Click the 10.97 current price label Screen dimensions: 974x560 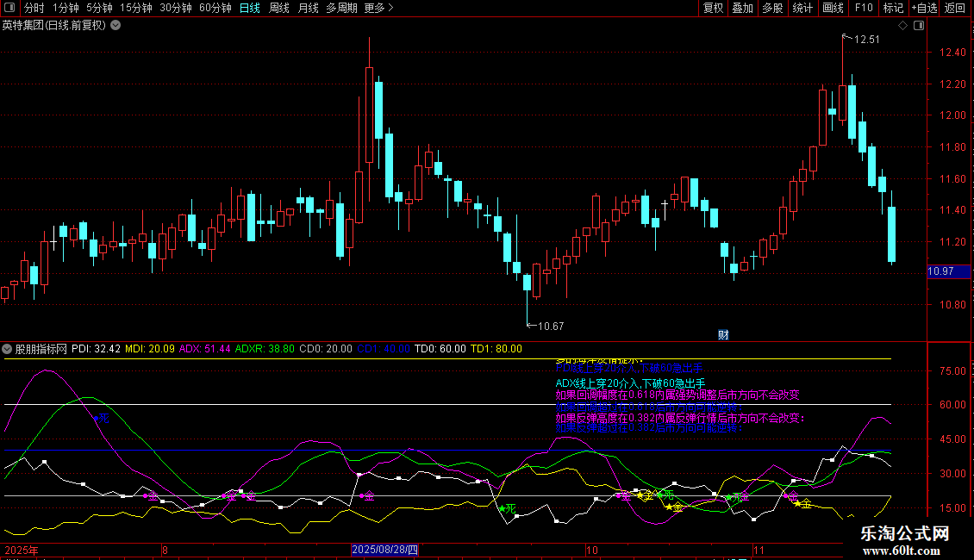coord(940,271)
